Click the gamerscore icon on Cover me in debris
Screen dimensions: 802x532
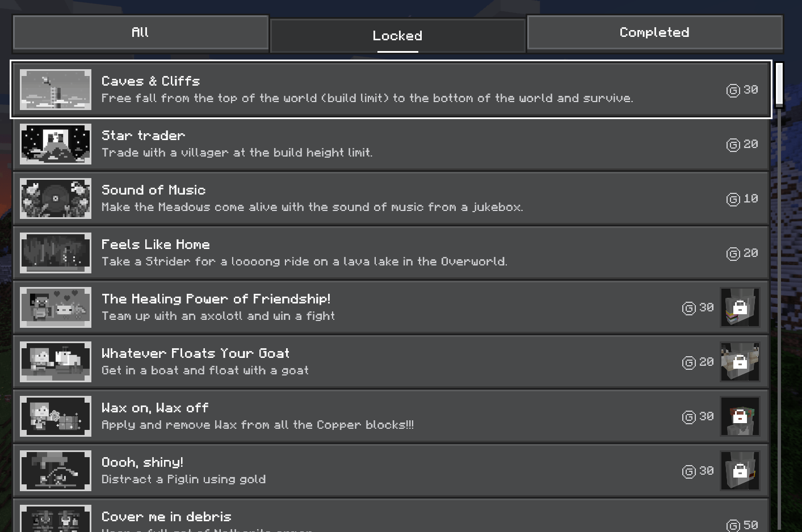click(x=733, y=526)
